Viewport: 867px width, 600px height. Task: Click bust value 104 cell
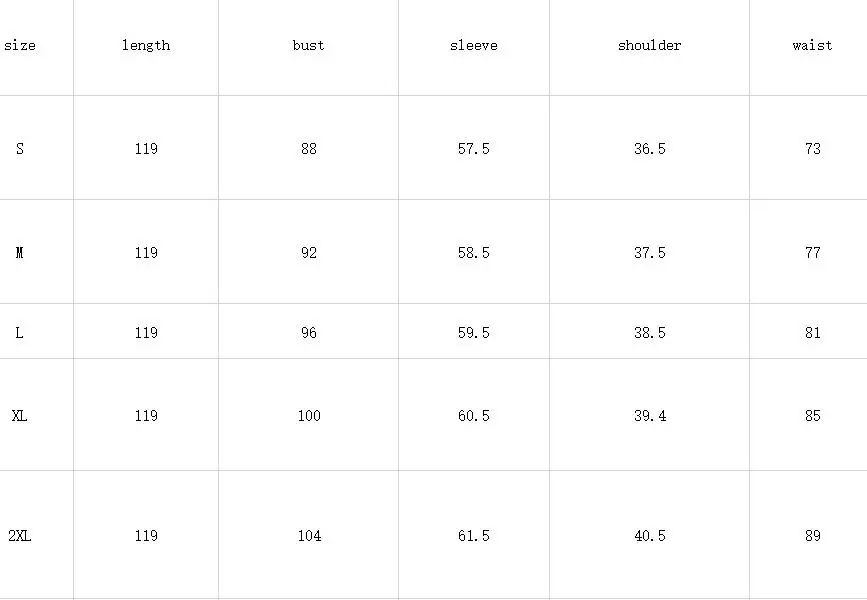(309, 535)
